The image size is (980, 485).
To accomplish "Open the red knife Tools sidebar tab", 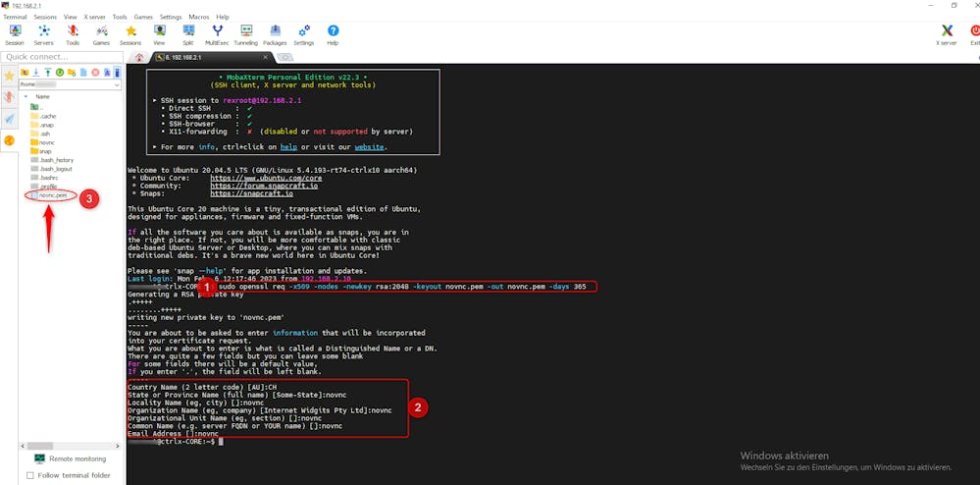I will click(9, 97).
